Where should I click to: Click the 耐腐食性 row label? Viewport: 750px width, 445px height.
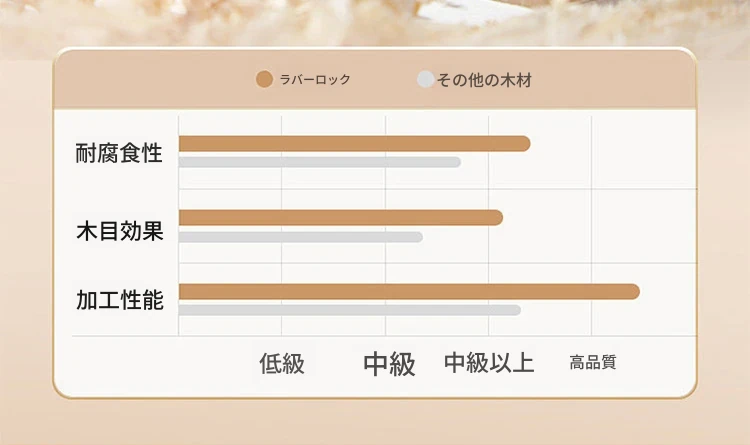[x=119, y=153]
